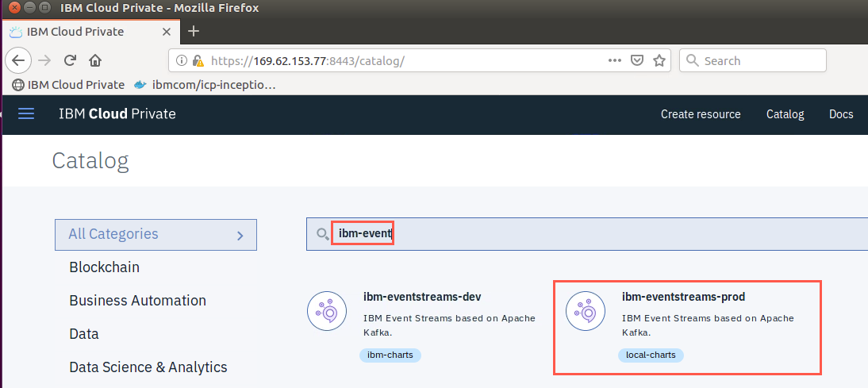Open Docs in the top navigation
Image resolution: width=868 pixels, height=388 pixels.
click(841, 114)
